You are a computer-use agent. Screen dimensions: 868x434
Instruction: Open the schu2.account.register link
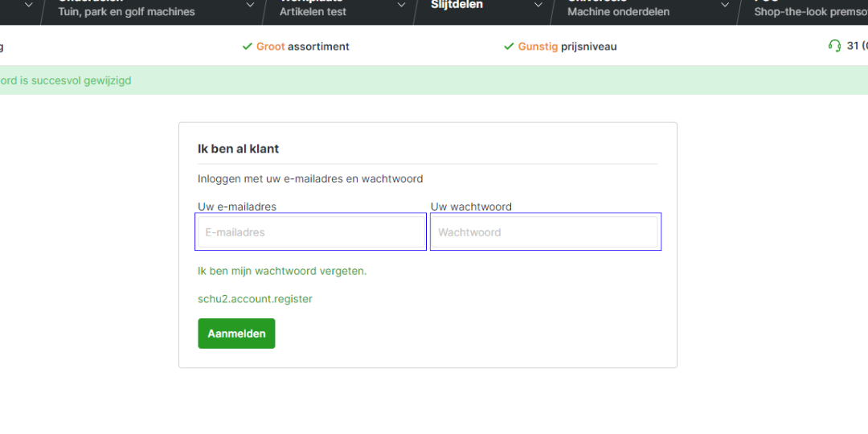(x=255, y=299)
